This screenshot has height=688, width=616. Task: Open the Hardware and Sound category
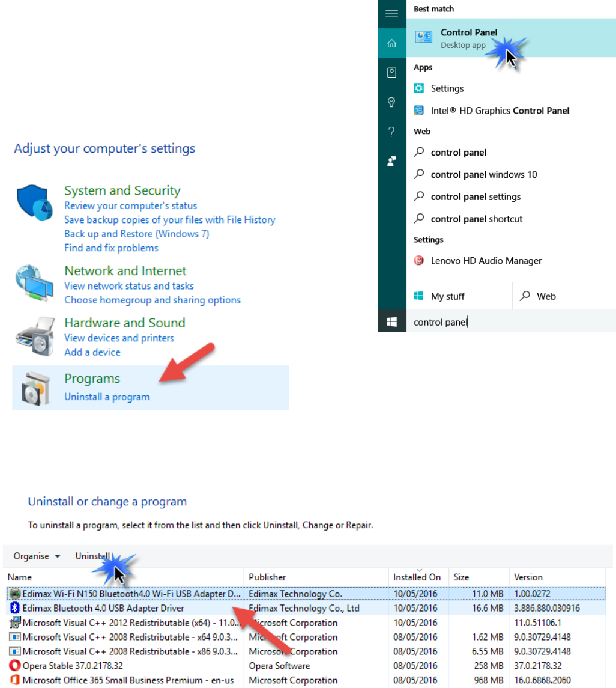tap(124, 323)
